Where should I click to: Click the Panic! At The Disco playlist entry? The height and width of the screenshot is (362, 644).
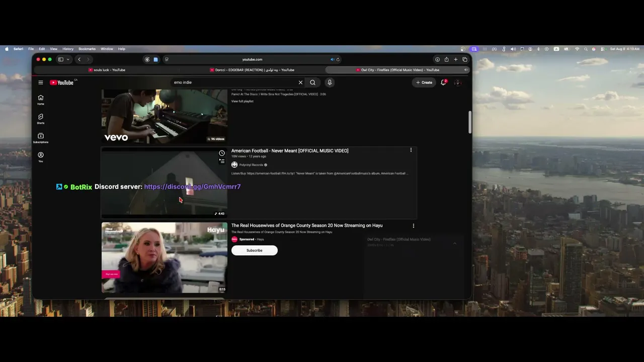[x=278, y=94]
